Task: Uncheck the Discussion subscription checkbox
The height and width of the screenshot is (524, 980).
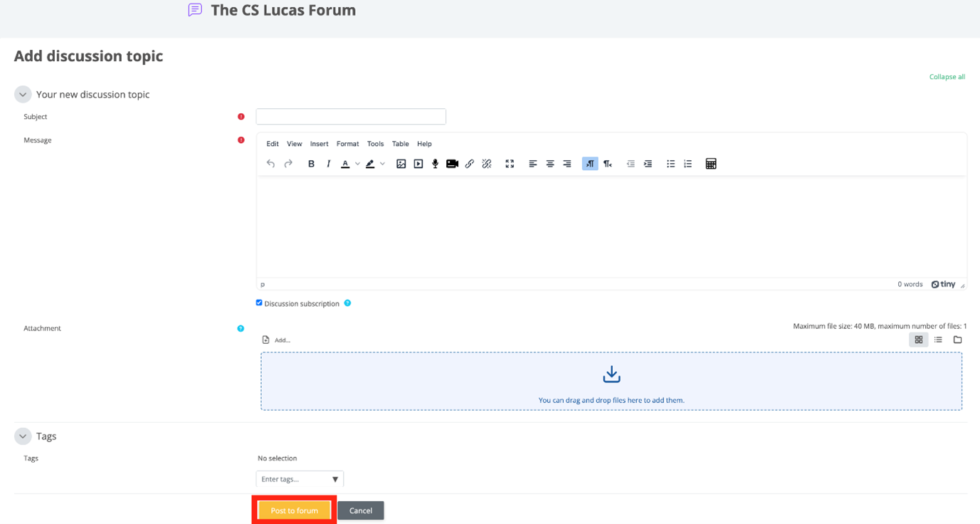Action: click(259, 303)
